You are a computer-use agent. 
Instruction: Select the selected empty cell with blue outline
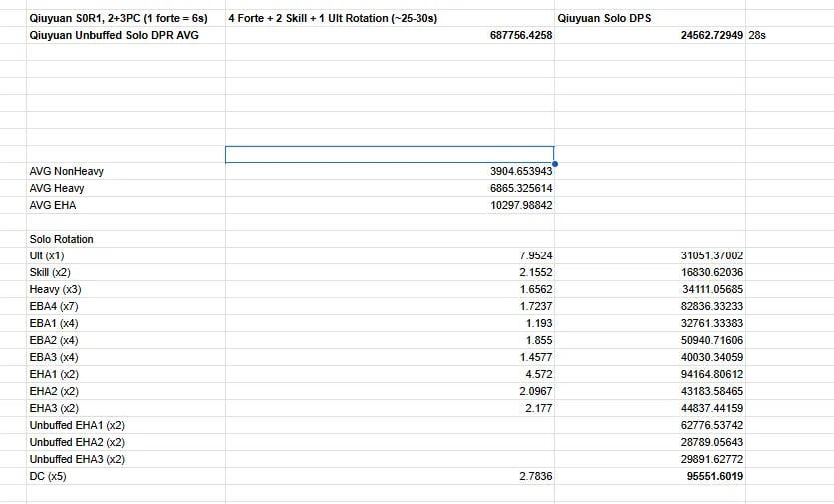(x=390, y=154)
